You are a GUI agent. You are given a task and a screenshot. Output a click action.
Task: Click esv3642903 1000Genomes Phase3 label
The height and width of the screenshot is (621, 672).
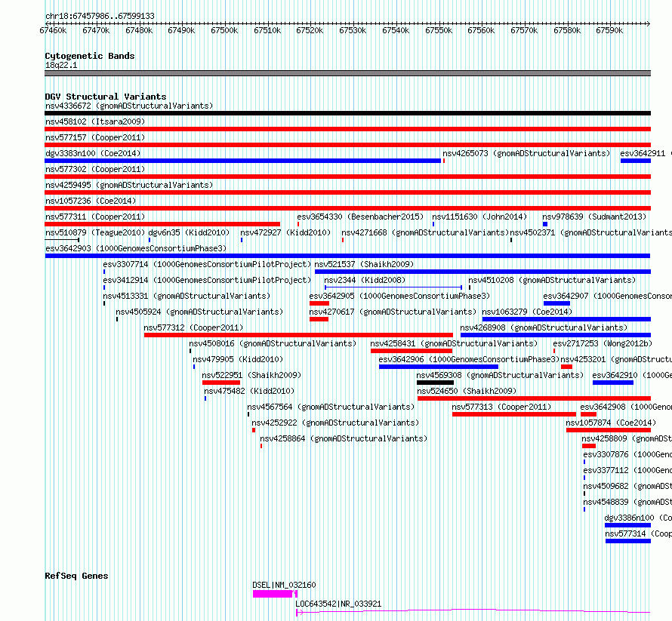[x=136, y=248]
